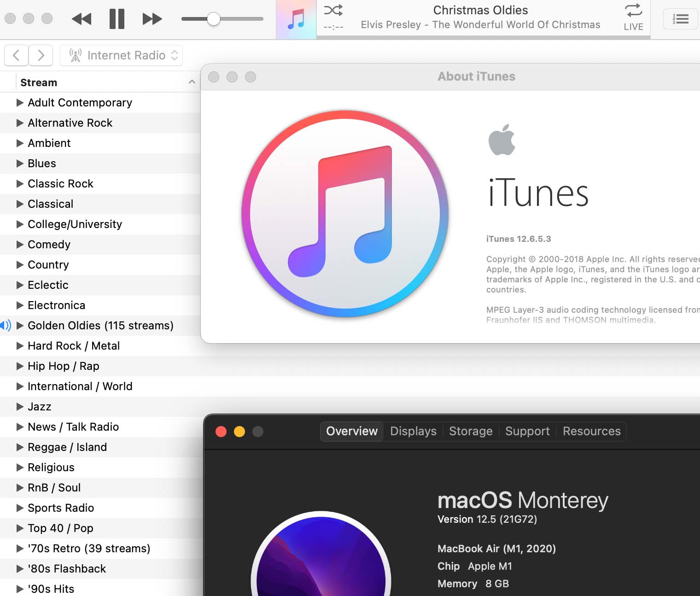Open the Internet Radio media picker
This screenshot has width=700, height=596.
click(121, 55)
